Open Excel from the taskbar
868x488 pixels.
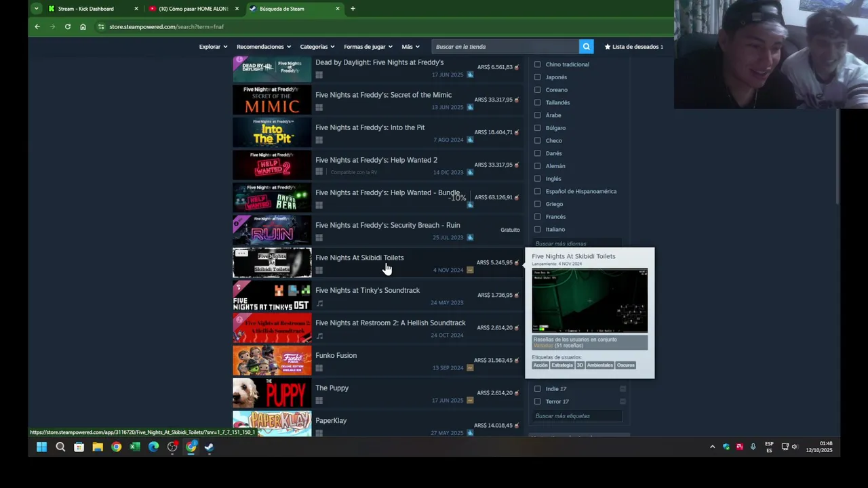point(135,447)
